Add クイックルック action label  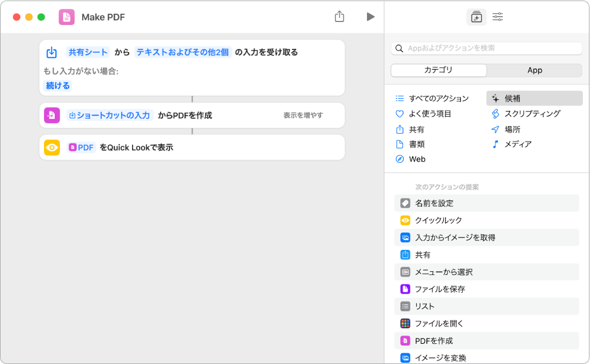pyautogui.click(x=438, y=220)
